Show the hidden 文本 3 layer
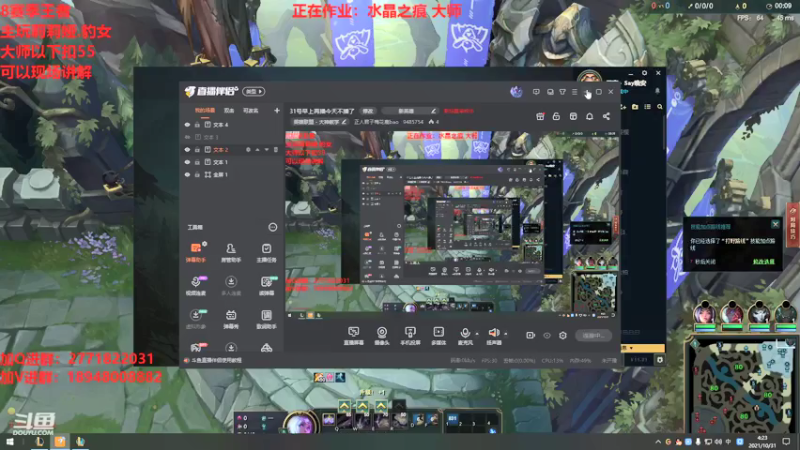The width and height of the screenshot is (800, 450). [x=187, y=137]
